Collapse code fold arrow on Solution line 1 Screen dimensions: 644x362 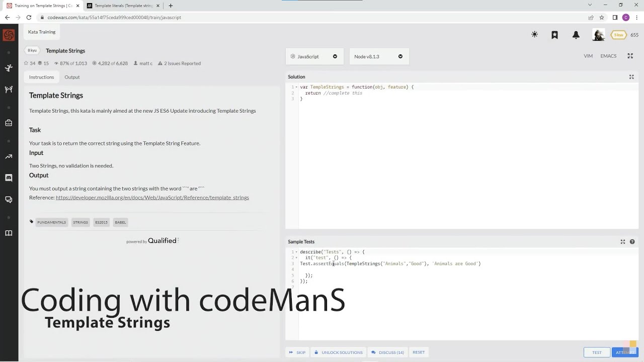click(296, 87)
